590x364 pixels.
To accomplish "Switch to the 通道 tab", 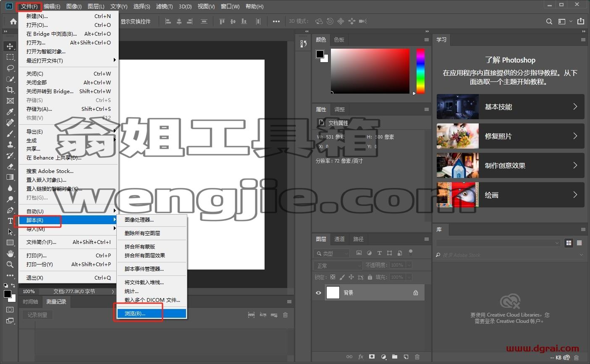I will pos(339,239).
